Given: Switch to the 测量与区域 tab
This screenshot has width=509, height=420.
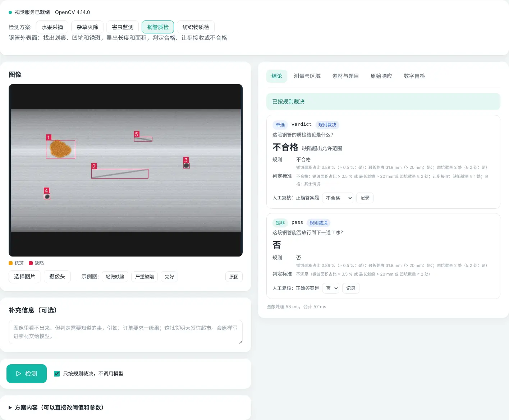Looking at the screenshot, I should [x=307, y=76].
